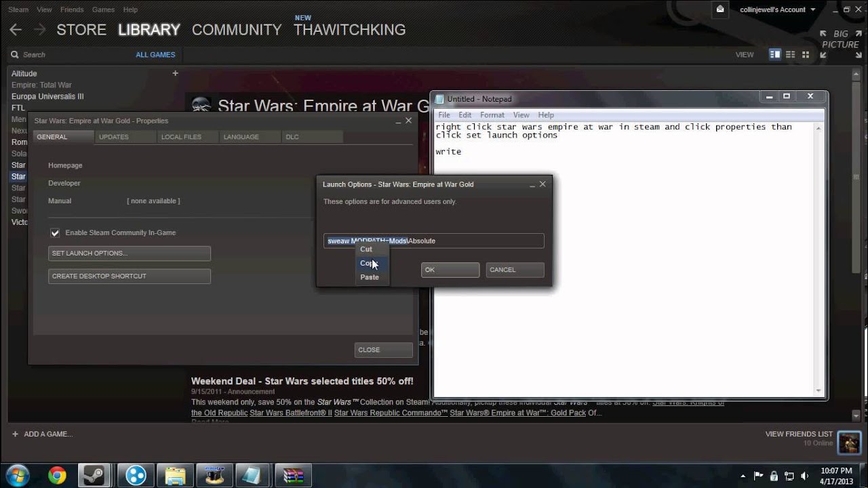Open the Steam menu
Viewport: 868px width, 488px height.
click(x=18, y=9)
